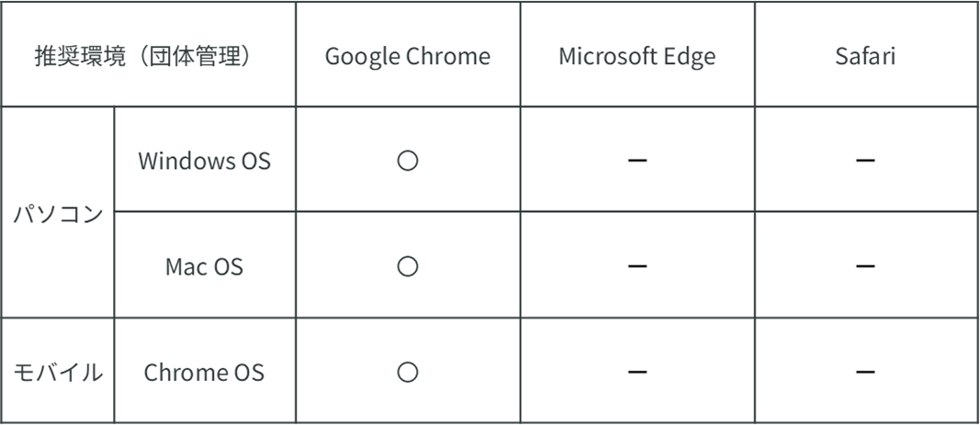Viewport: 980px width, 425px height.
Task: Click the Mac OS row label
Action: click(205, 267)
